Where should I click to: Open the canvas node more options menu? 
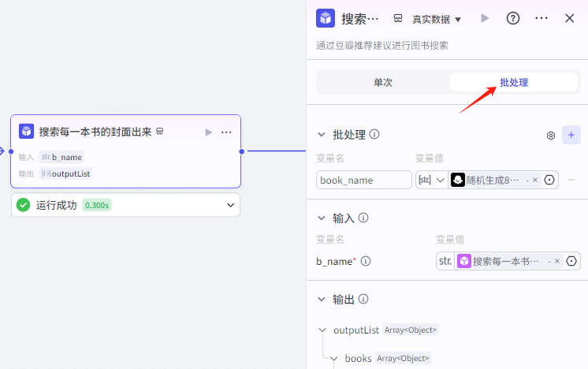(x=226, y=132)
